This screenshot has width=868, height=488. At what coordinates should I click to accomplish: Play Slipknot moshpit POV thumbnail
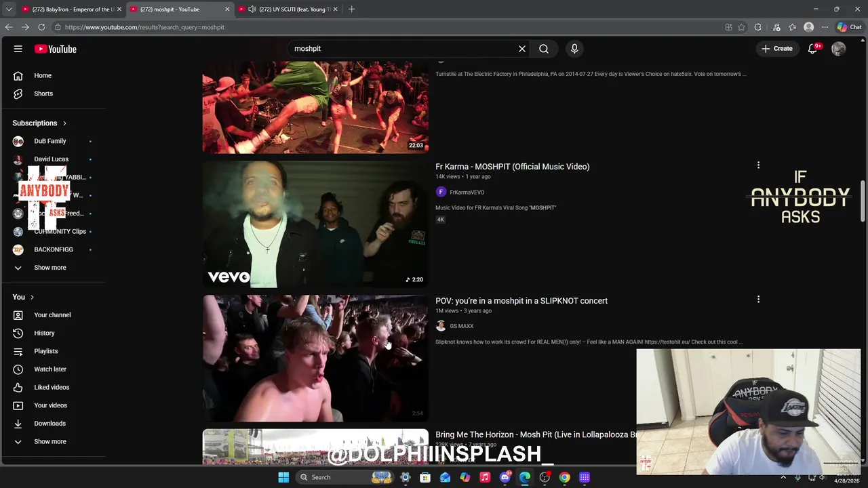tap(315, 359)
